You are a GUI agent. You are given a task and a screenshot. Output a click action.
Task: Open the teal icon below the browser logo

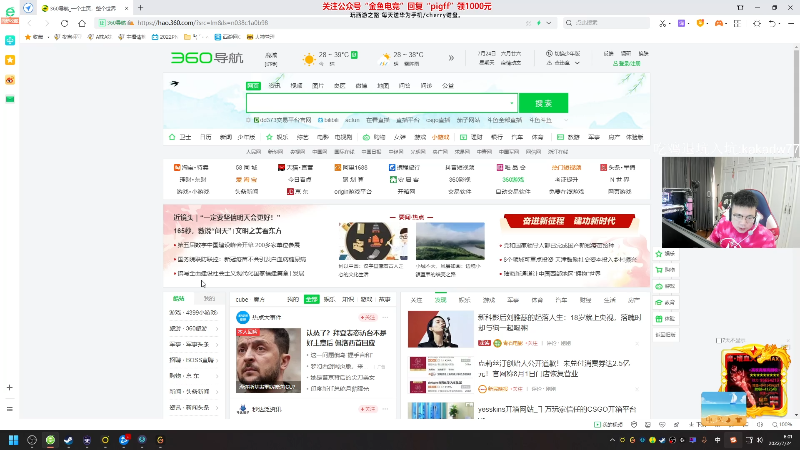tap(10, 40)
